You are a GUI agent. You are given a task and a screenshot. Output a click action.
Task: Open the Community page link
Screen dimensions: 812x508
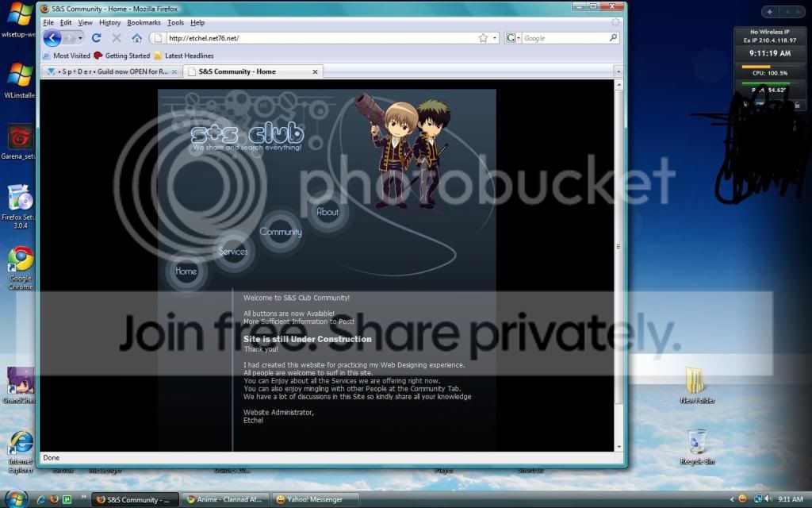point(281,232)
